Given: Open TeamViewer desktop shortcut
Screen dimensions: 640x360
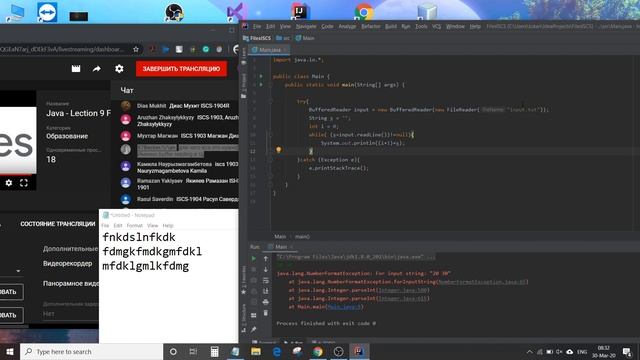Looking at the screenshot, I should tap(47, 12).
